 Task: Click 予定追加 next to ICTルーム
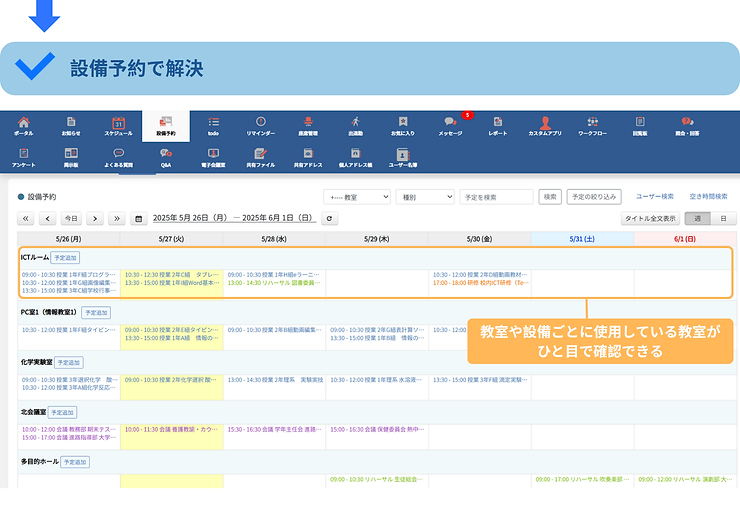click(65, 258)
